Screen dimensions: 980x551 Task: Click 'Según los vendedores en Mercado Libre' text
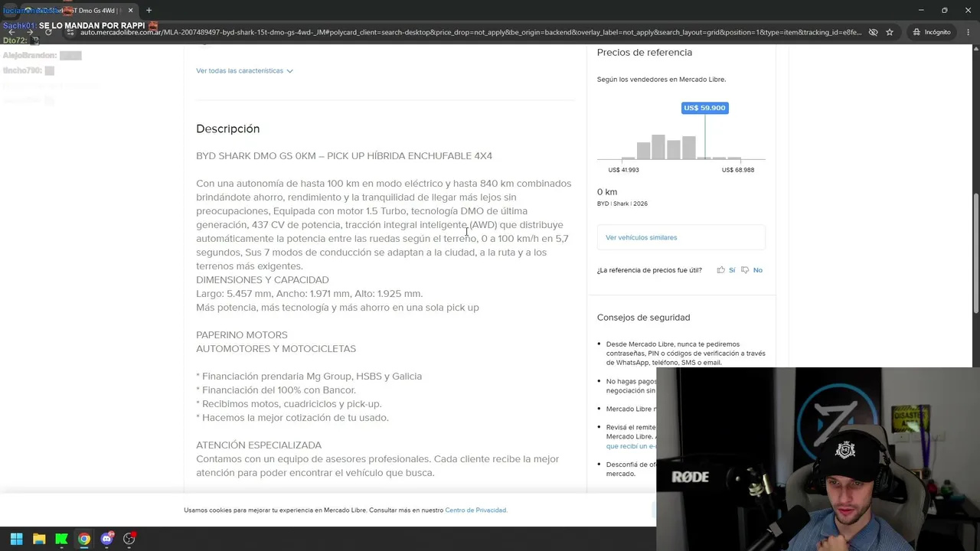(x=661, y=80)
